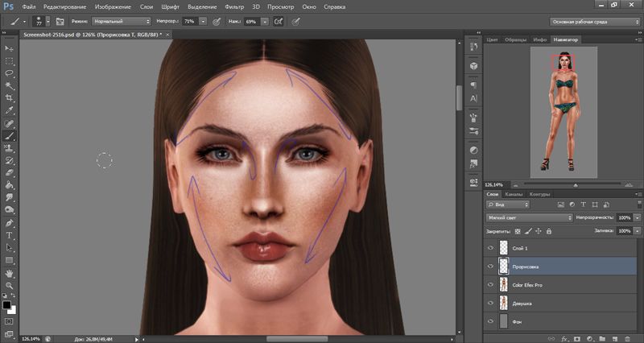This screenshot has width=644, height=343.
Task: Toggle lock transparent pixels
Action: (518, 231)
